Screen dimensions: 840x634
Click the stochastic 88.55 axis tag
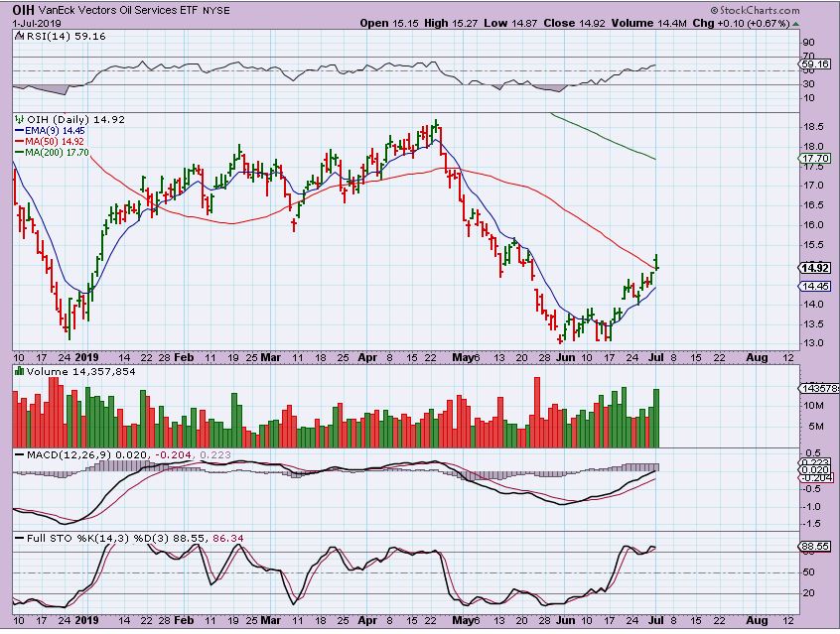click(x=815, y=547)
